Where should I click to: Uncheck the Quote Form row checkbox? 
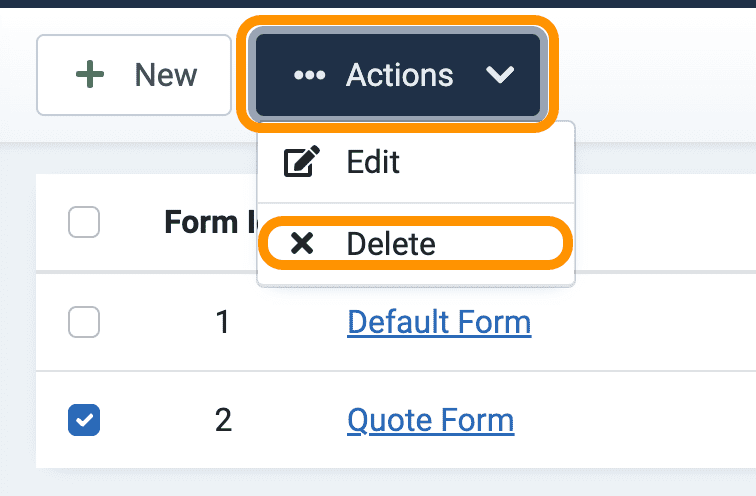pos(84,420)
